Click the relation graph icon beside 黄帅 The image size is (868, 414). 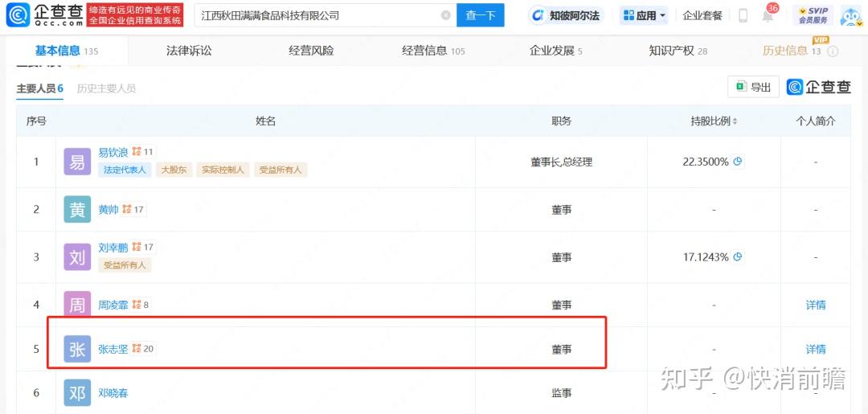(x=127, y=209)
